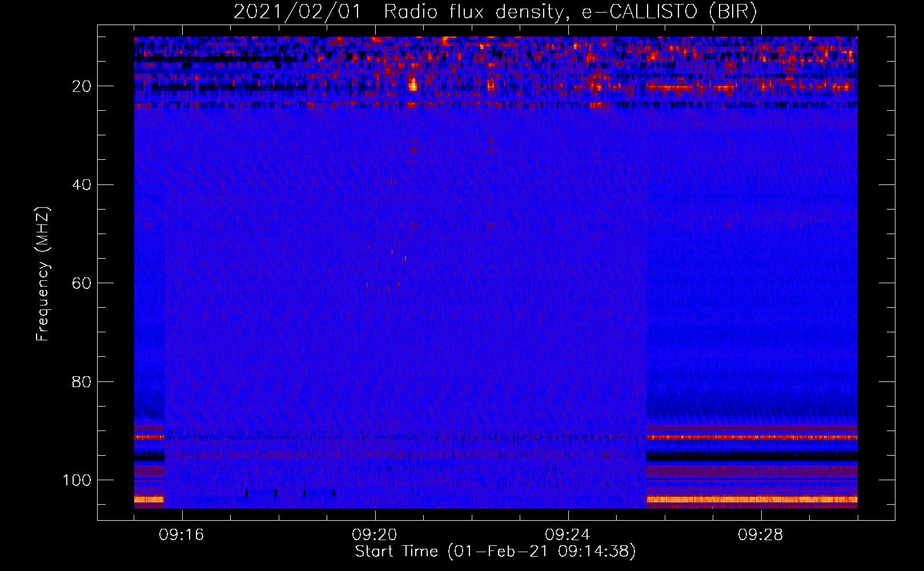Click the plot title '2021/02/01 Radio flux density'
Viewport: 924px width, 571px height.
pos(400,12)
